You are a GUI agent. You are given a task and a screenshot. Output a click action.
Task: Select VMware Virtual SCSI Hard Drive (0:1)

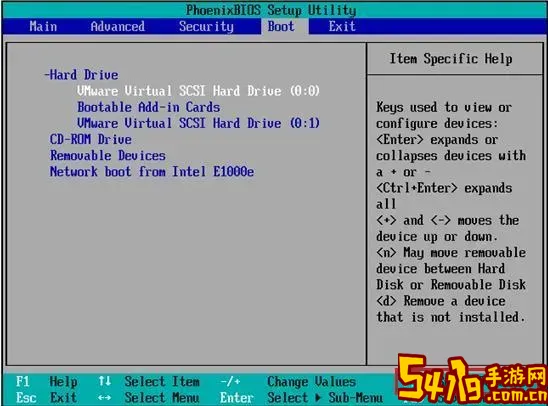pyautogui.click(x=198, y=123)
